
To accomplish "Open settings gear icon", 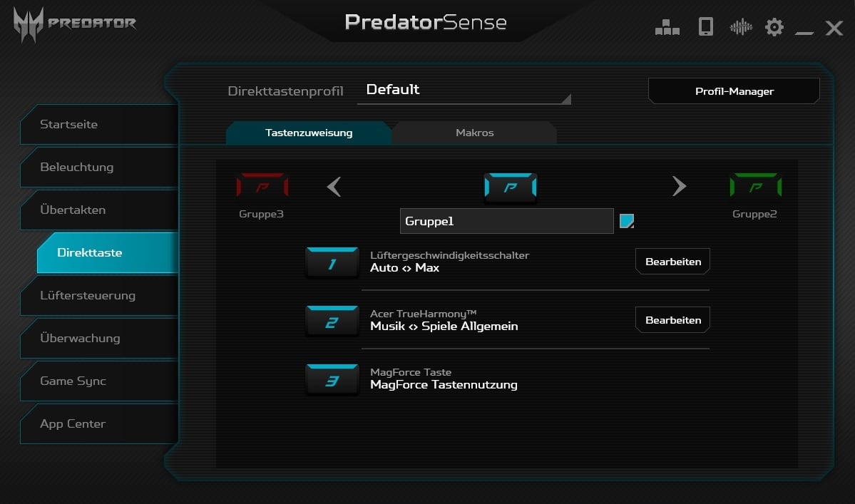I will coord(774,26).
